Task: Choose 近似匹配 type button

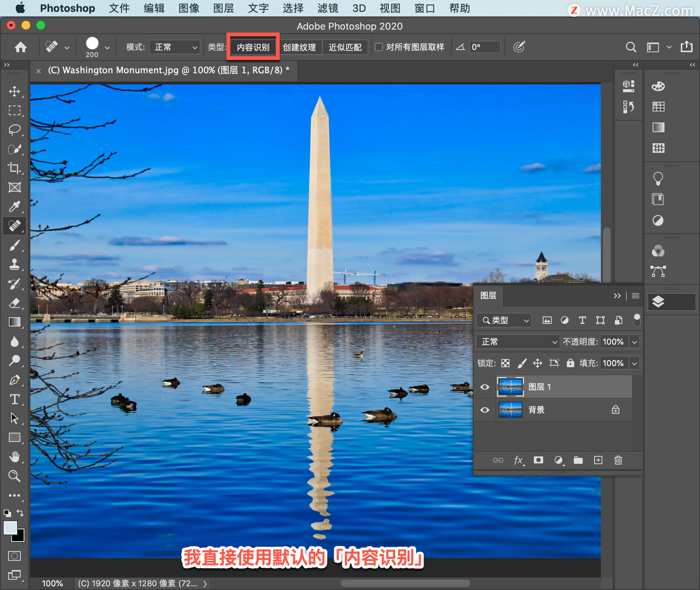Action: coord(345,47)
